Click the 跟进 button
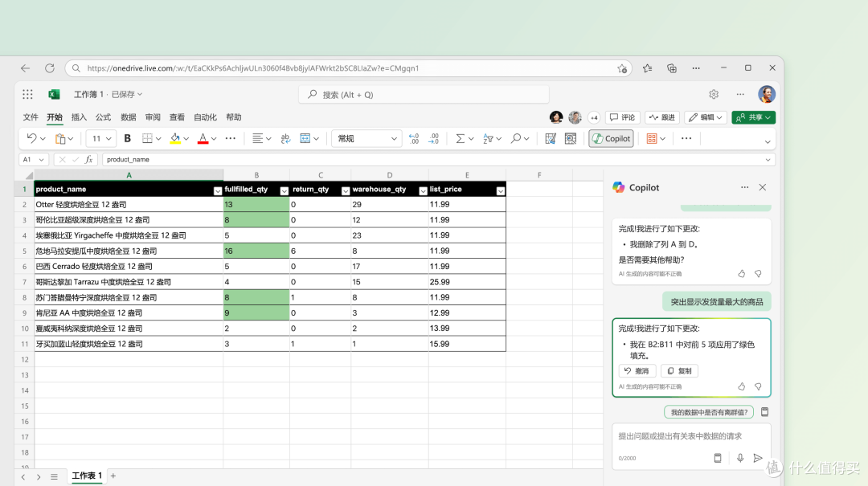The image size is (868, 486). [662, 117]
